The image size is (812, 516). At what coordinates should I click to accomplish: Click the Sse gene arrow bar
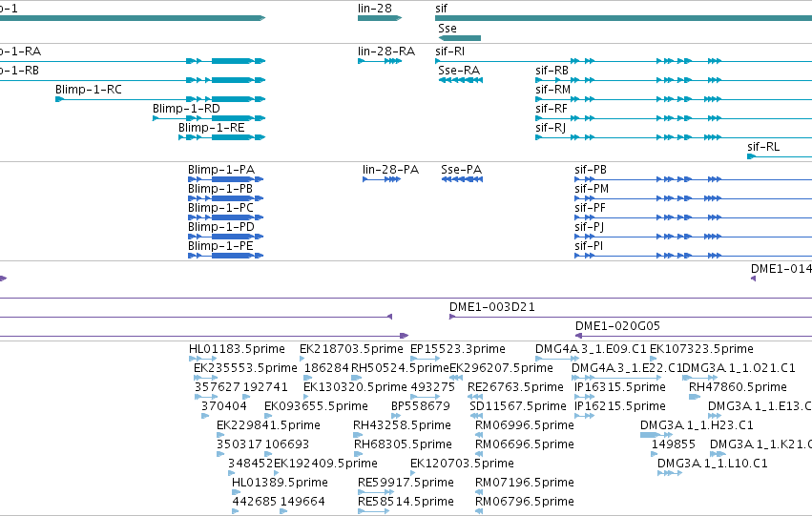[459, 38]
